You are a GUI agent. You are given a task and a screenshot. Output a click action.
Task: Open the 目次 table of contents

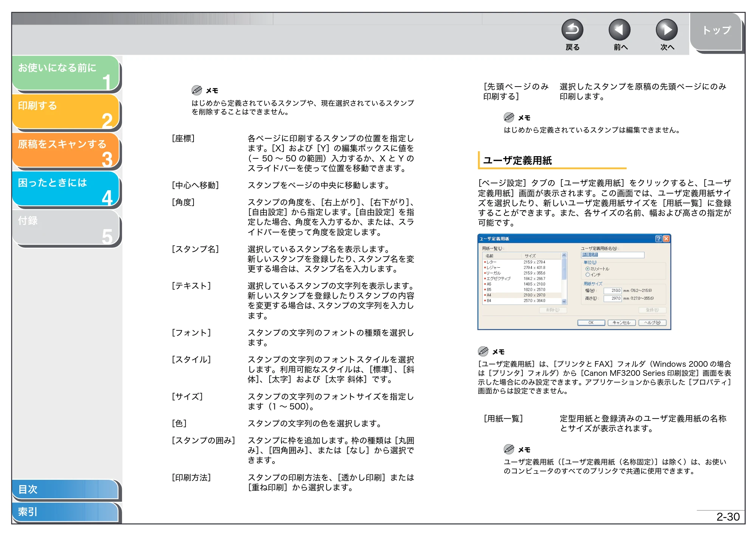[65, 489]
